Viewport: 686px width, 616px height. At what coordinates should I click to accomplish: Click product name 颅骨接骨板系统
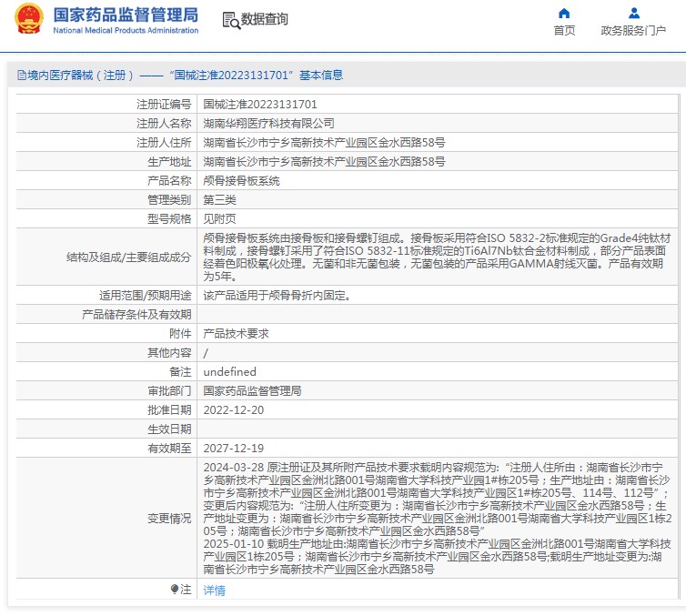point(241,181)
